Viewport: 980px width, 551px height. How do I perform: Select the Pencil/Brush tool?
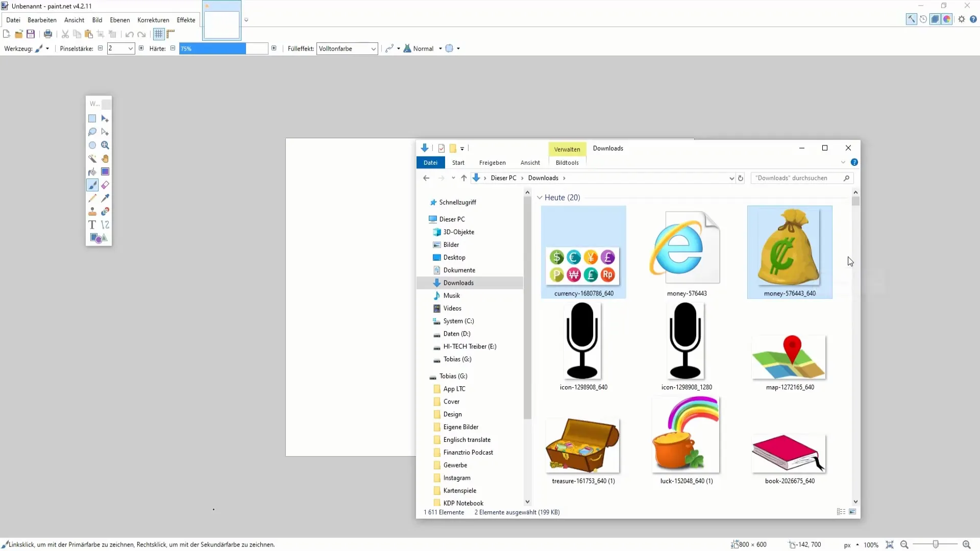coord(91,185)
